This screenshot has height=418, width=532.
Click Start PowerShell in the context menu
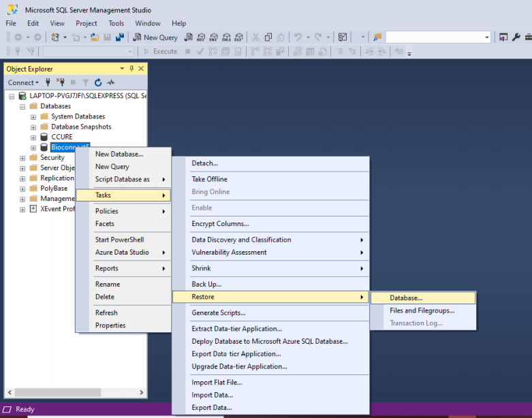pos(123,240)
